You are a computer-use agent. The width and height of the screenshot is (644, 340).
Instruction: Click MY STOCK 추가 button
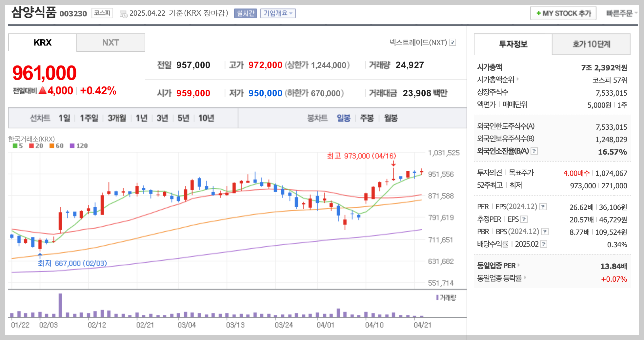point(563,13)
